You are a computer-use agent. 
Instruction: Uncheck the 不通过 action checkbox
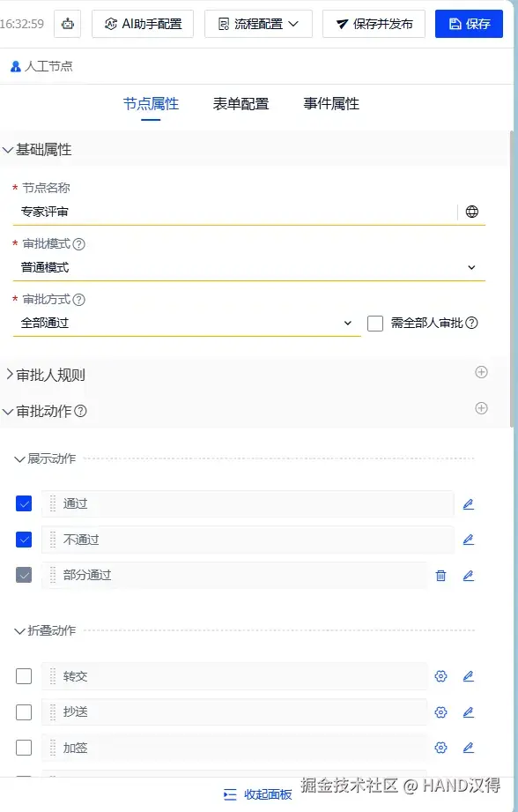tap(24, 539)
